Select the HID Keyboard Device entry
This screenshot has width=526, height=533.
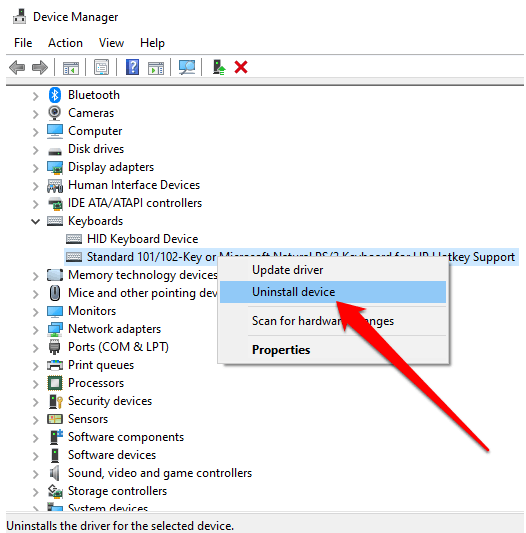tap(142, 239)
